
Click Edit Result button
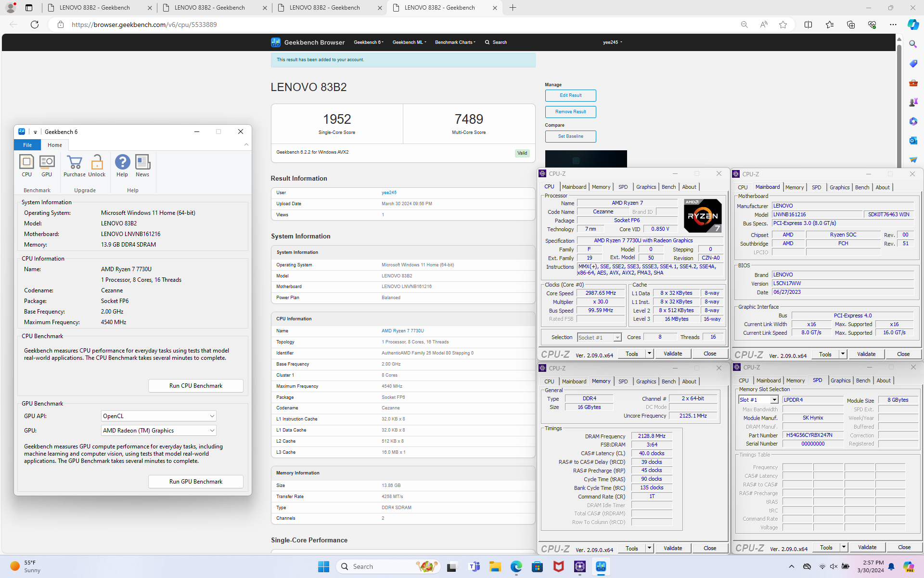(570, 95)
